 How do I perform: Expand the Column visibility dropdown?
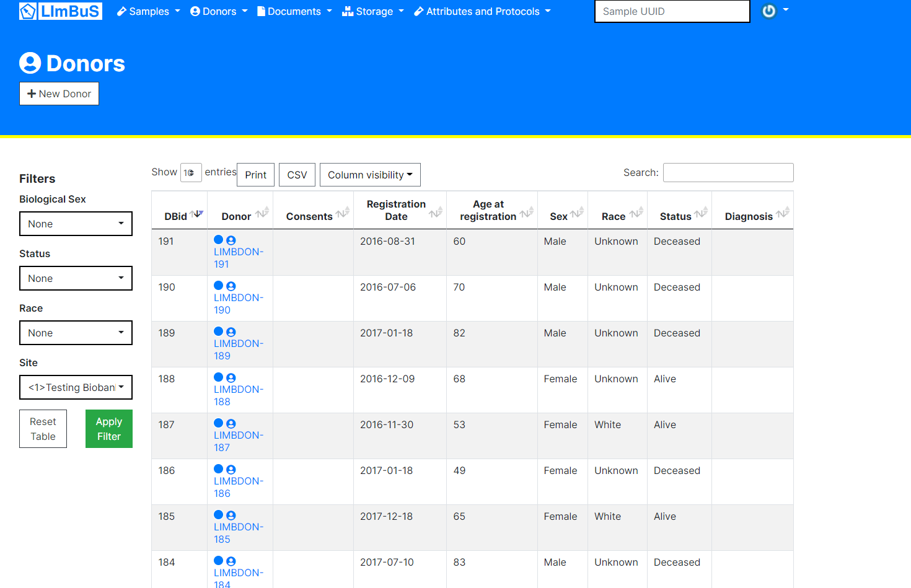coord(370,174)
